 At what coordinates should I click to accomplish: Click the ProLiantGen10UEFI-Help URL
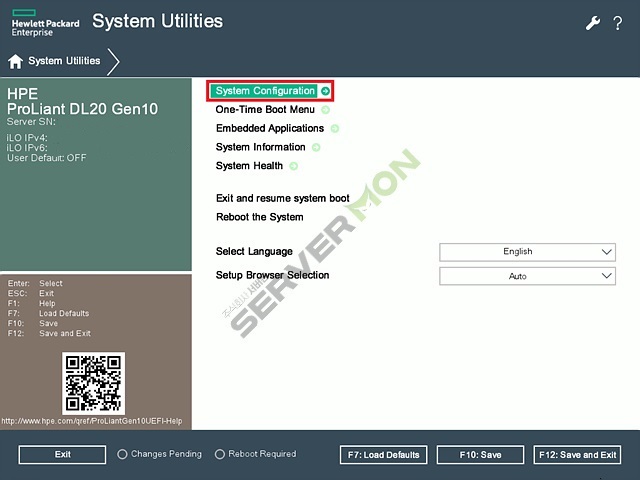click(x=92, y=421)
